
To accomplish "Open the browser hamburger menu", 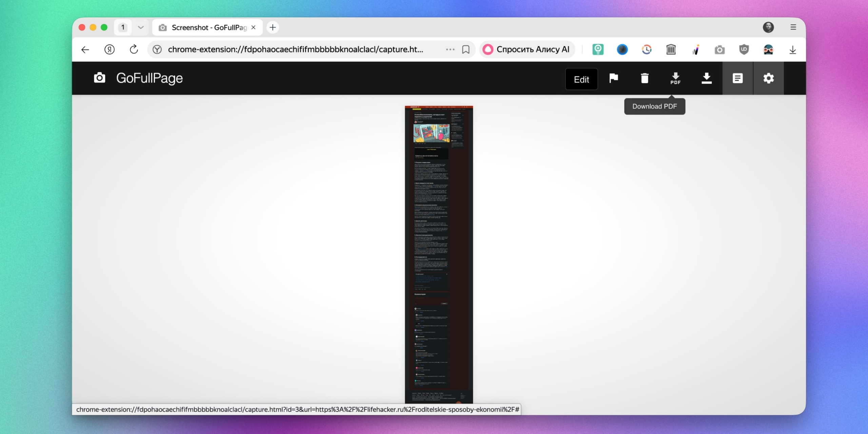I will click(793, 27).
